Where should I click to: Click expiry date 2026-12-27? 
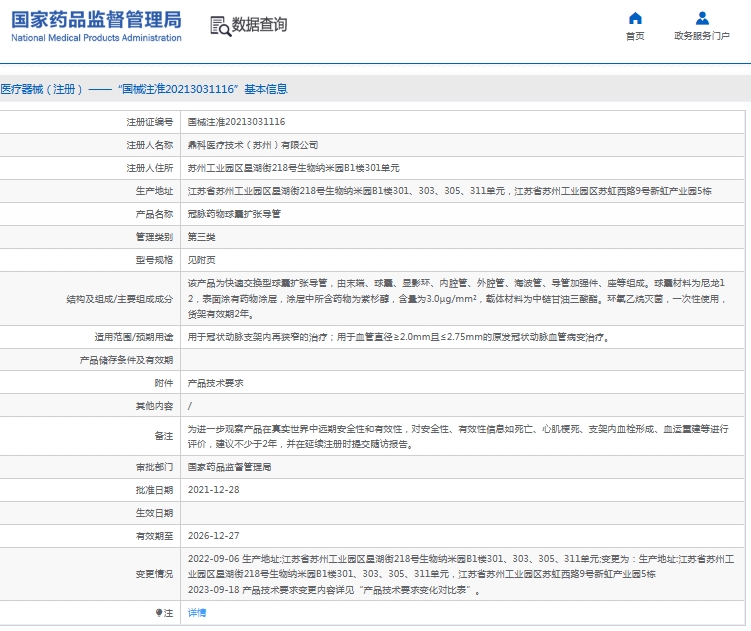tap(214, 536)
